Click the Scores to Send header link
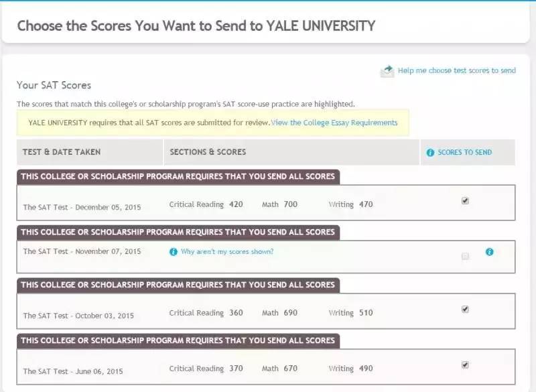Image resolution: width=536 pixels, height=392 pixels. (x=464, y=152)
